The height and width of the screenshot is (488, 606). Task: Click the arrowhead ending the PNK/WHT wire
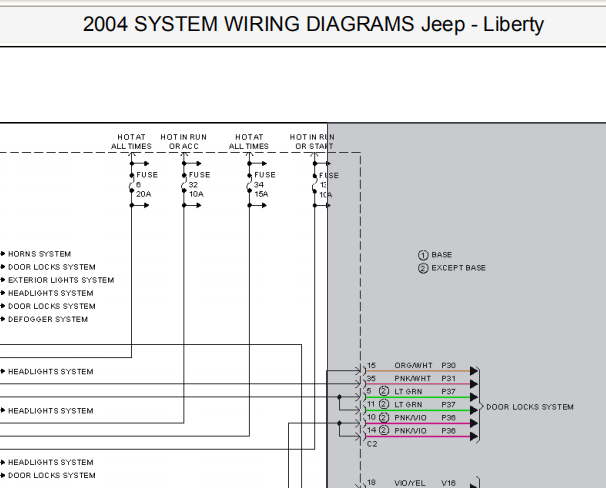click(x=474, y=384)
